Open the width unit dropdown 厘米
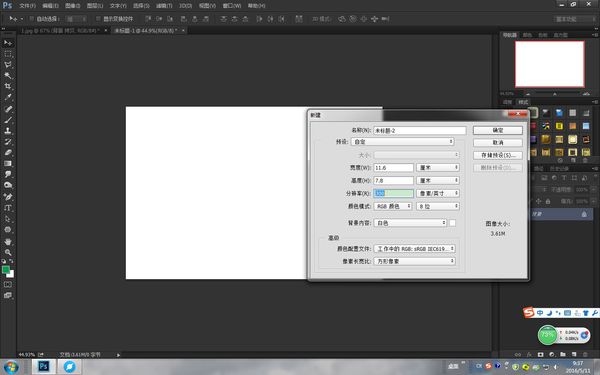Image resolution: width=600 pixels, height=375 pixels. (x=438, y=168)
